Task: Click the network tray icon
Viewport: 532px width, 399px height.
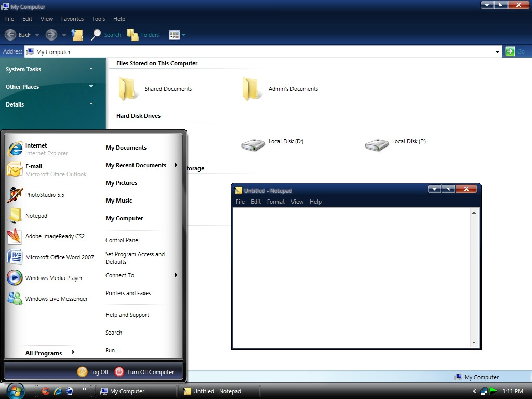Action: pyautogui.click(x=484, y=391)
